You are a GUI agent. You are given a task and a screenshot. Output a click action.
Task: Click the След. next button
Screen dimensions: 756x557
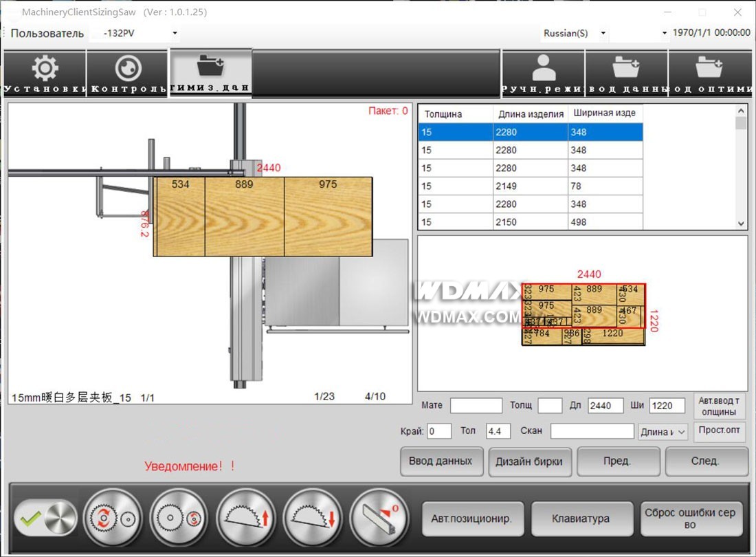coord(706,461)
